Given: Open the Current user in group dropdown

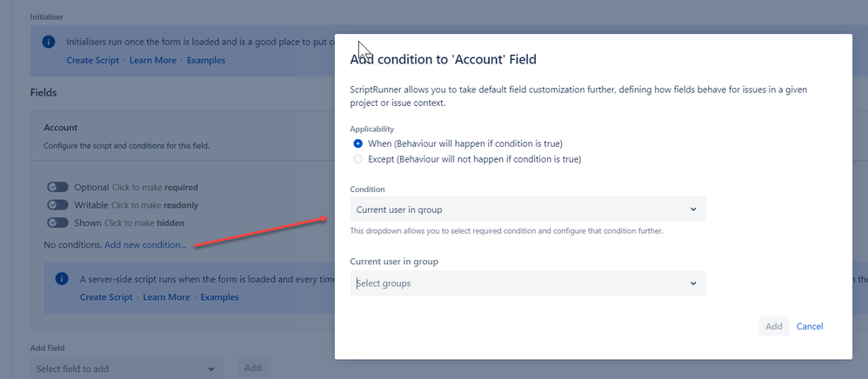Looking at the screenshot, I should coord(528,209).
